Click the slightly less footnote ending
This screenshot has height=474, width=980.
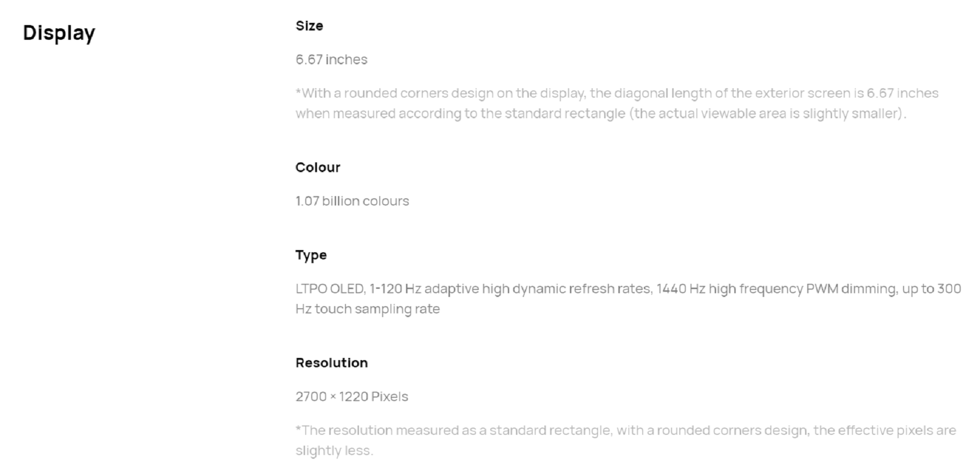click(x=334, y=451)
